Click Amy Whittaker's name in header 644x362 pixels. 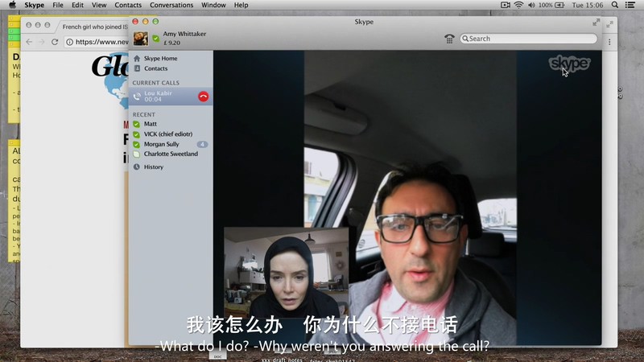[x=184, y=34]
